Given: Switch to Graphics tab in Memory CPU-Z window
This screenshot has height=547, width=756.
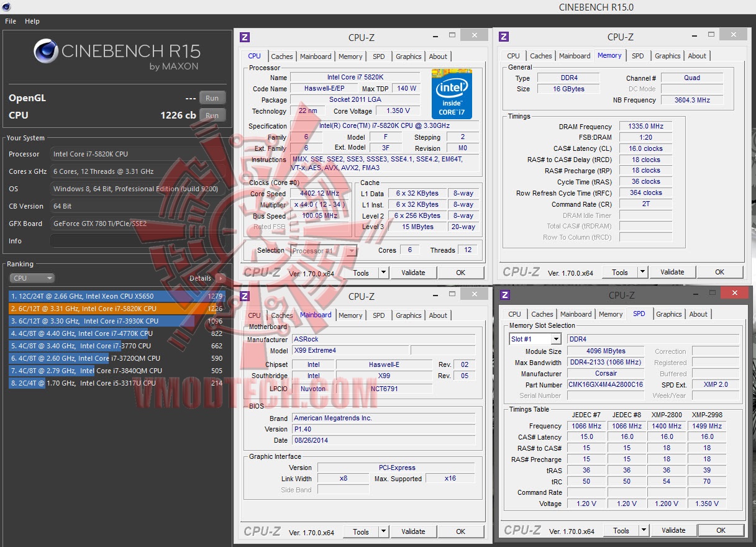Looking at the screenshot, I should [x=668, y=56].
